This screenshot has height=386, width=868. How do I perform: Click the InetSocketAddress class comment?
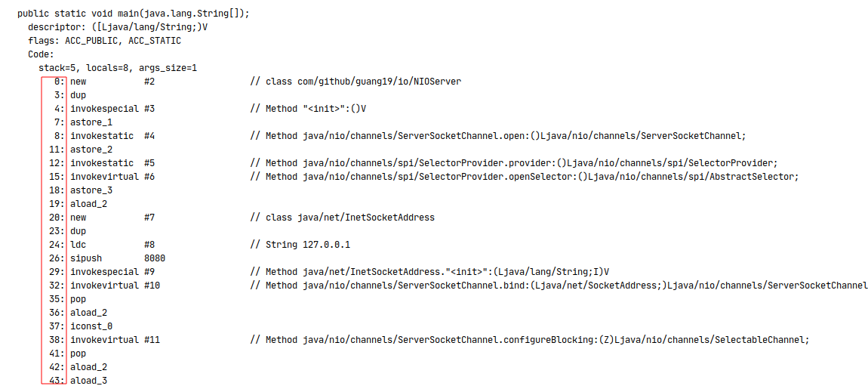pyautogui.click(x=342, y=218)
